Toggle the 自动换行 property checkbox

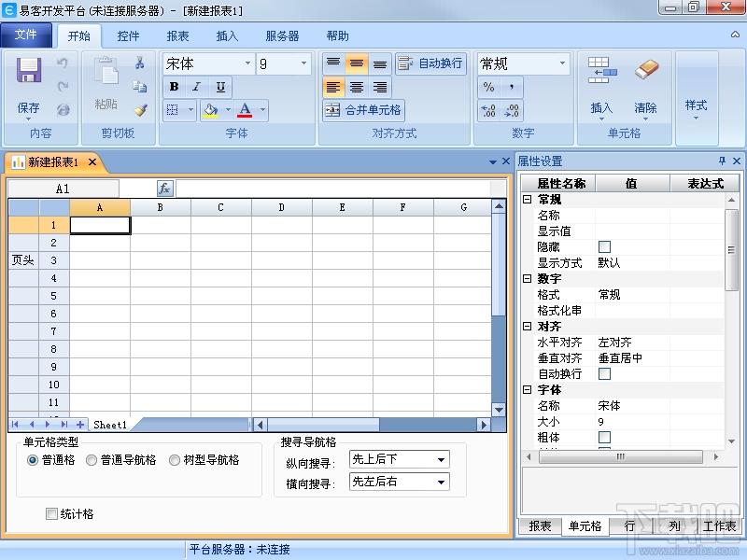pyautogui.click(x=604, y=374)
